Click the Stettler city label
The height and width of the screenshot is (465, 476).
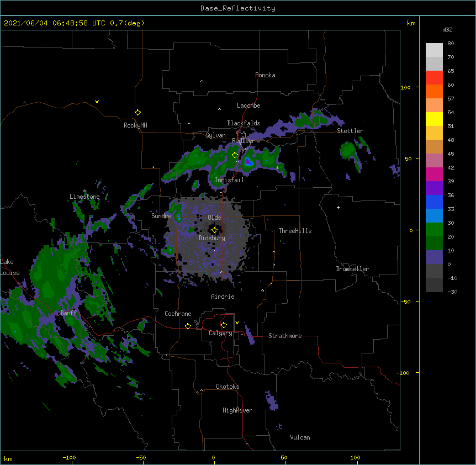[x=350, y=131]
